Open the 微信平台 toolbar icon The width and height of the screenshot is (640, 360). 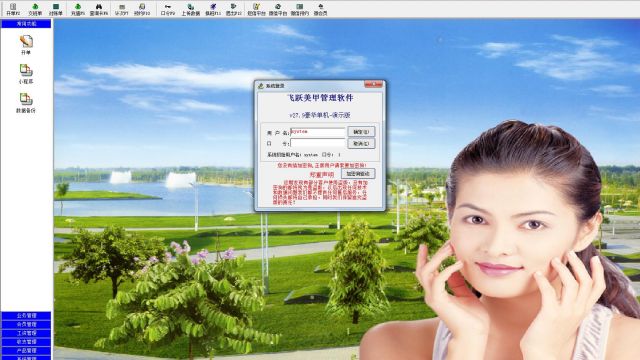(278, 9)
